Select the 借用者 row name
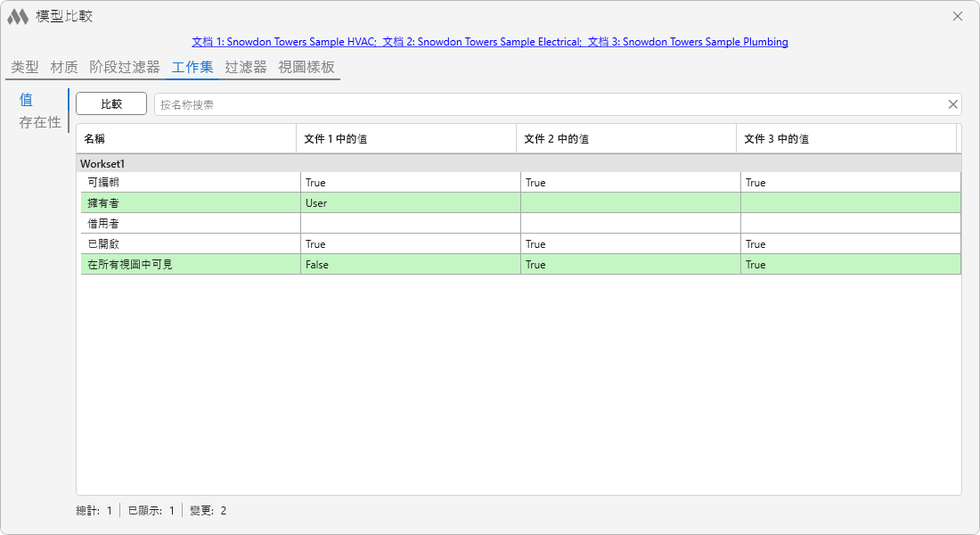This screenshot has width=980, height=535. (x=103, y=224)
